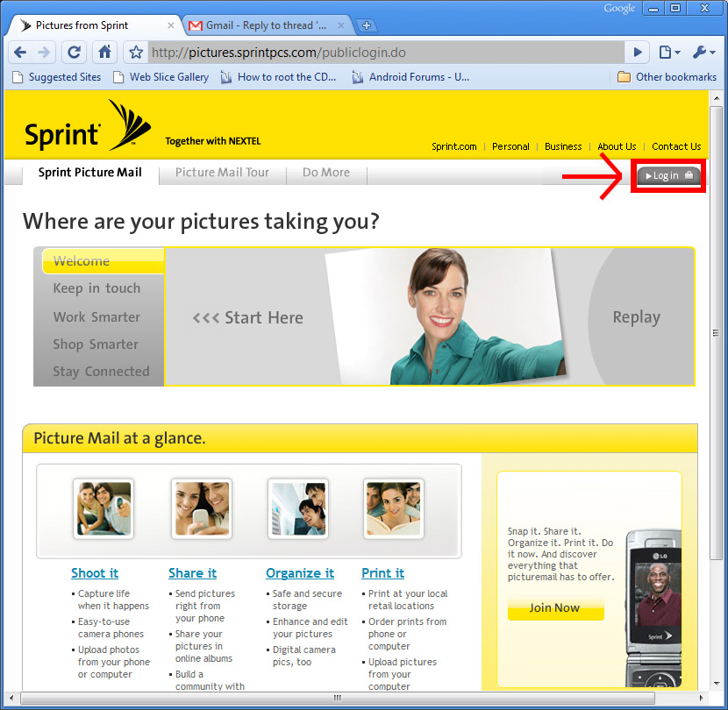Select the Sprint Picture Mail tab
Screen dimensions: 728x710
tap(90, 173)
